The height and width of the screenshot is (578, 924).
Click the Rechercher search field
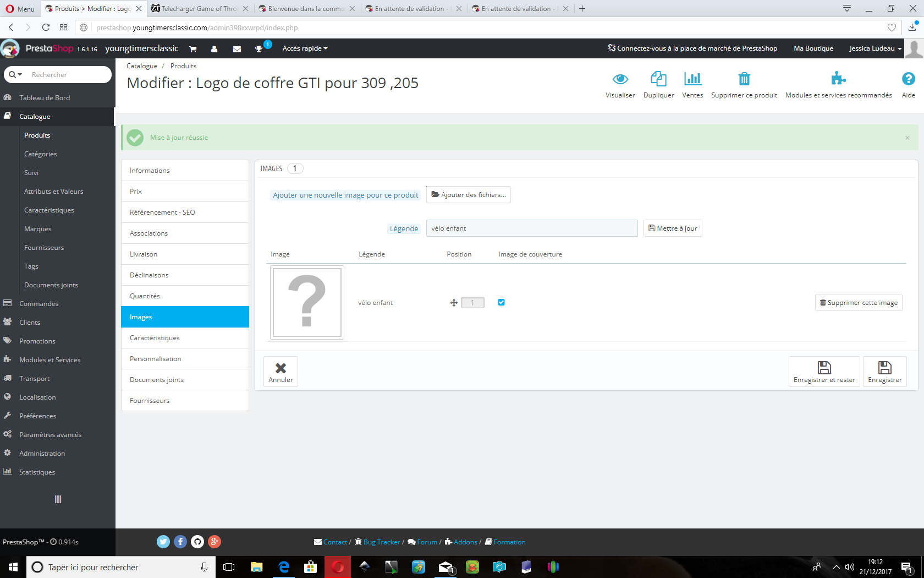tap(68, 74)
